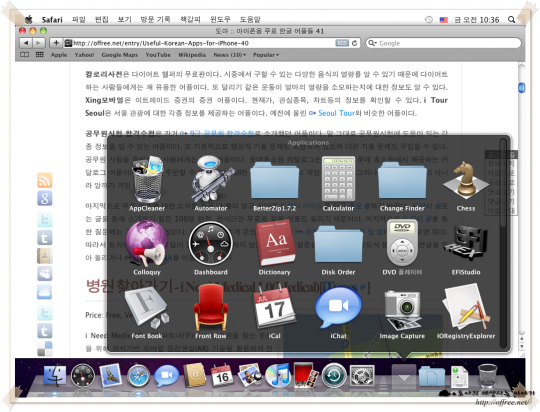Open iTunes from the Dock

pos(278,375)
